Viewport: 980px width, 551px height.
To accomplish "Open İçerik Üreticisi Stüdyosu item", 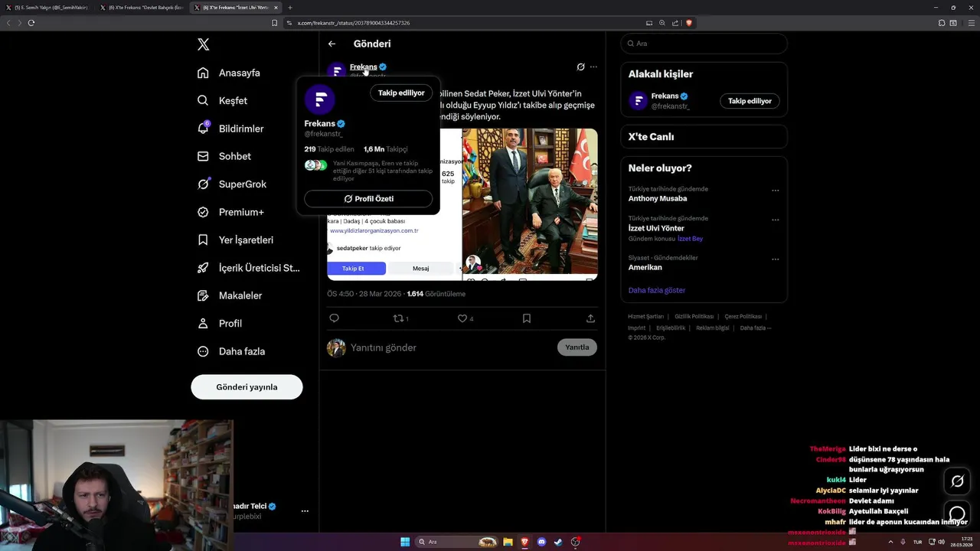I will [x=249, y=268].
